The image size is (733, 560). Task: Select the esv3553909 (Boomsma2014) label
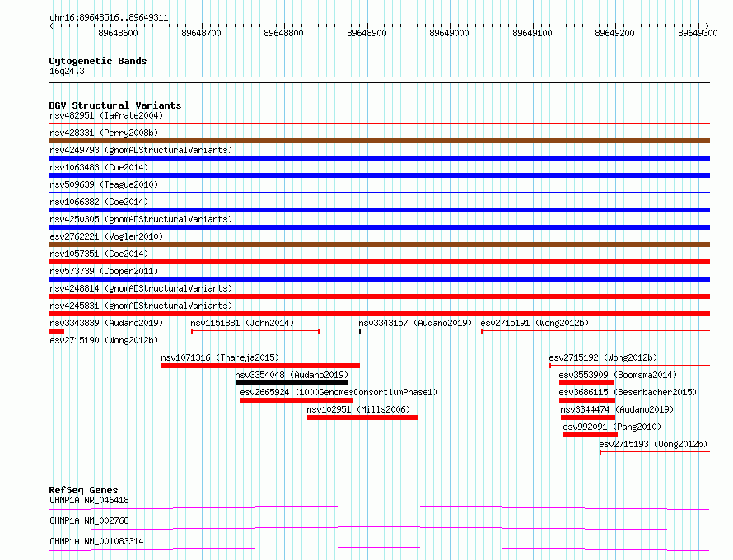pyautogui.click(x=618, y=375)
